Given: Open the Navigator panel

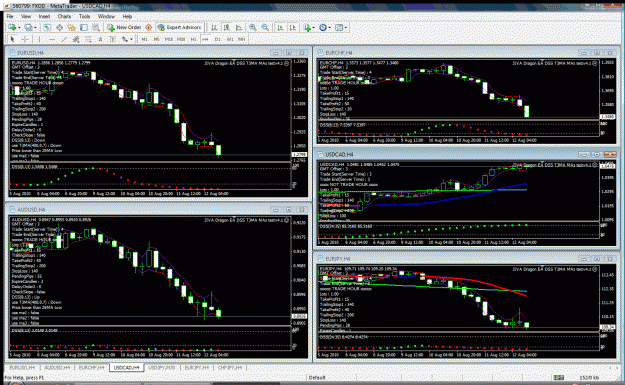Looking at the screenshot, I should pyautogui.click(x=71, y=28).
